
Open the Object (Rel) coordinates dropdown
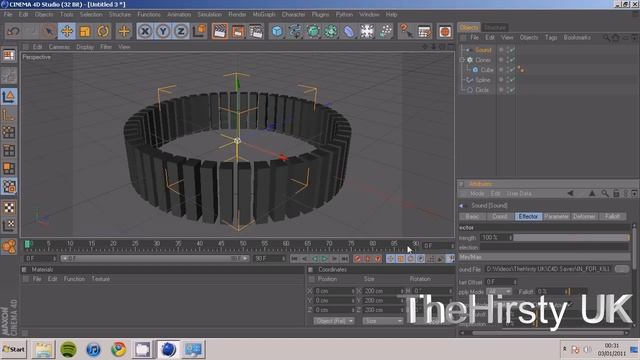pos(334,321)
